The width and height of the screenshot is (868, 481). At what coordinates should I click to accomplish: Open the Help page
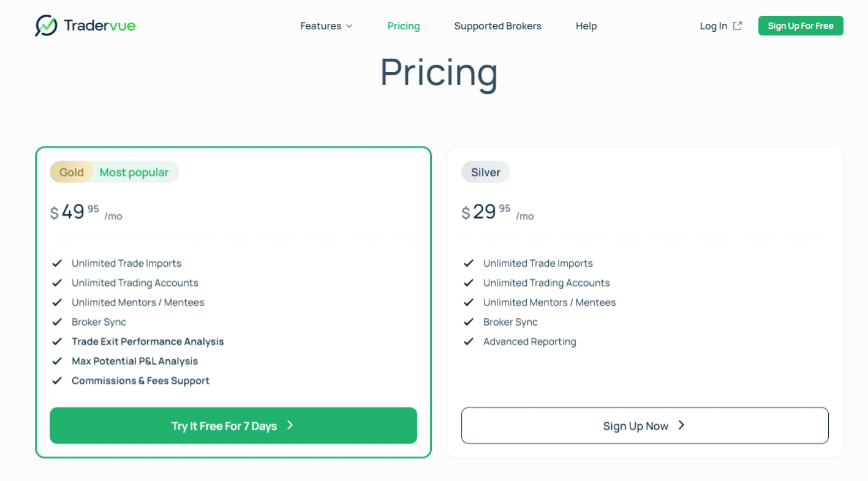coord(586,26)
